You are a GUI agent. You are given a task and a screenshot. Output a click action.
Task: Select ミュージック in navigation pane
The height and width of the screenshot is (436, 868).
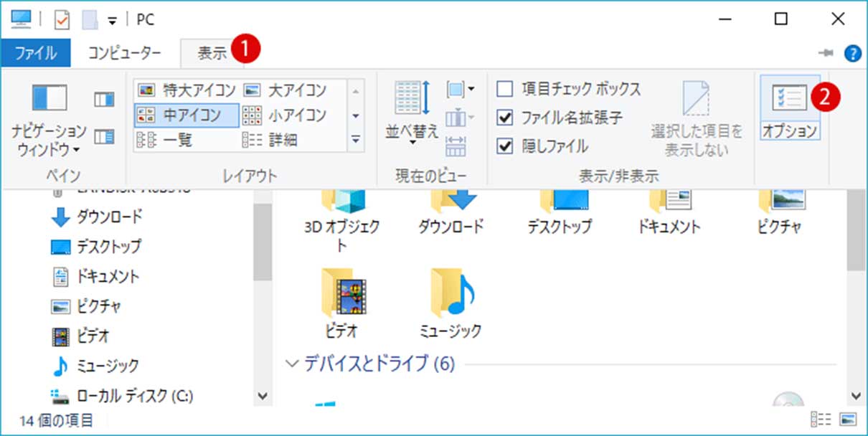pyautogui.click(x=95, y=366)
